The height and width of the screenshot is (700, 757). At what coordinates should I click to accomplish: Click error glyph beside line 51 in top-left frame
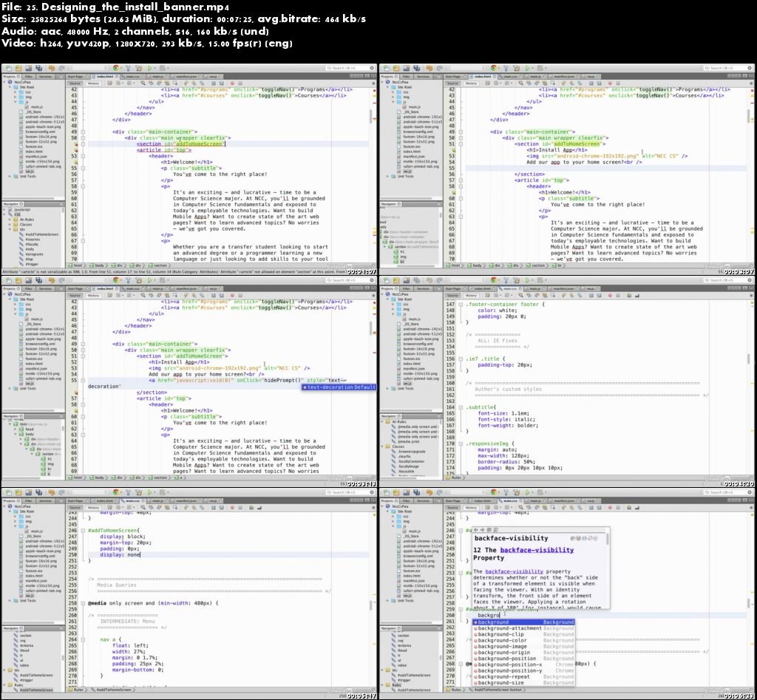(x=75, y=144)
